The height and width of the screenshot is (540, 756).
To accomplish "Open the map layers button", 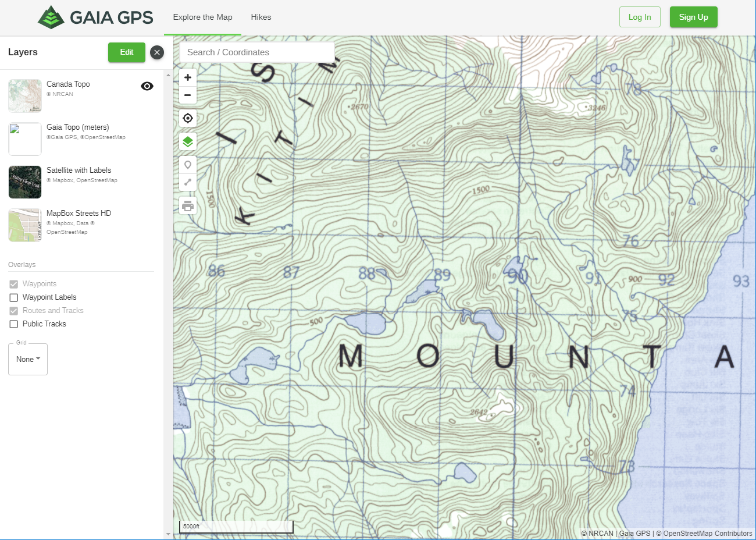I will click(x=187, y=141).
